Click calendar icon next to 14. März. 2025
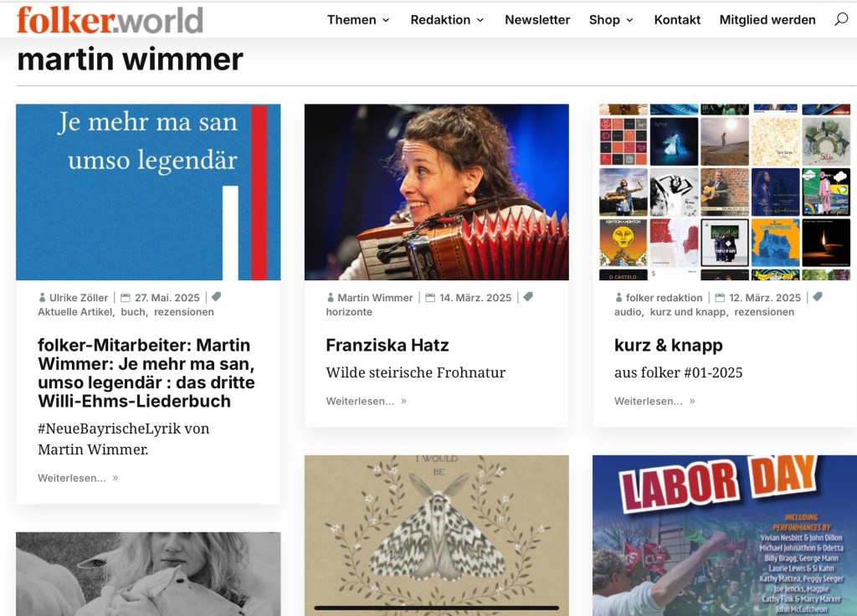This screenshot has height=616, width=857. point(430,297)
